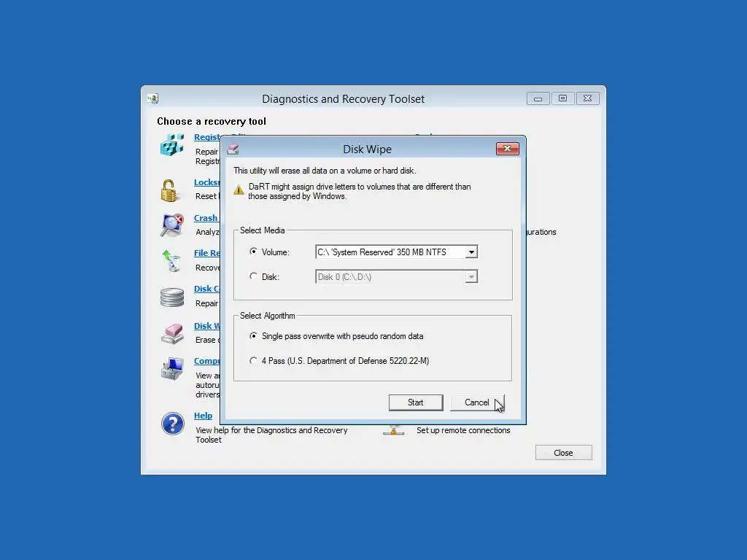The height and width of the screenshot is (560, 747).
Task: Click the Crash Analyzer magnifier icon
Action: 172,225
